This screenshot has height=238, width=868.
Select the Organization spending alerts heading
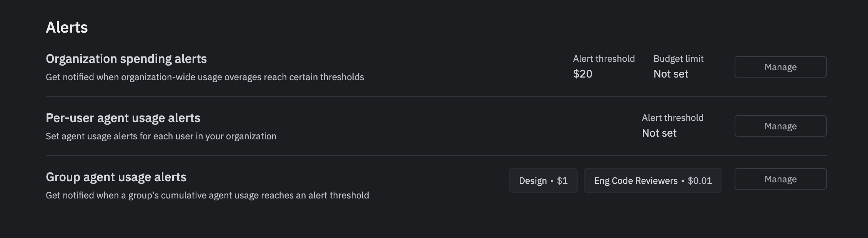(x=126, y=59)
